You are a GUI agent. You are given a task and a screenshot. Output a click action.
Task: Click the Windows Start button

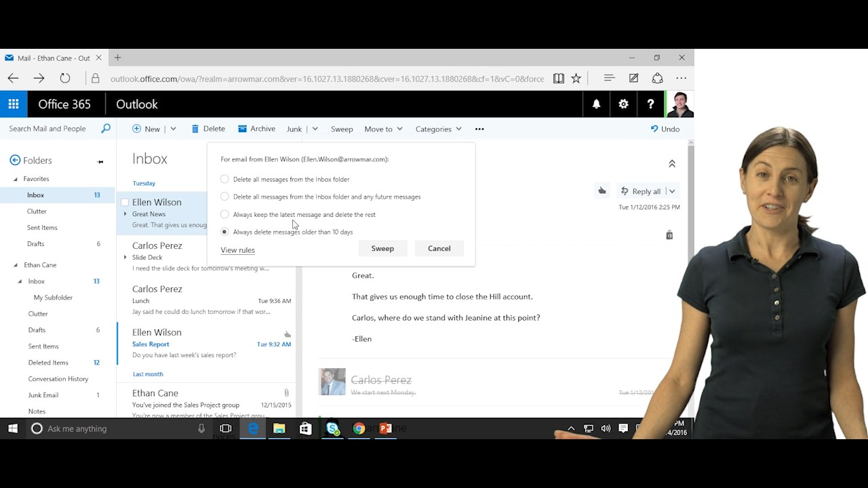click(12, 428)
